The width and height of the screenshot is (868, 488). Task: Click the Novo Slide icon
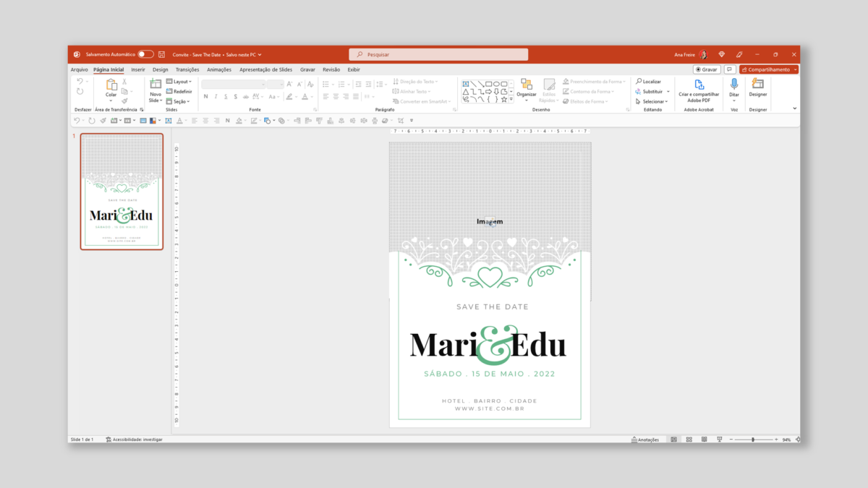156,85
